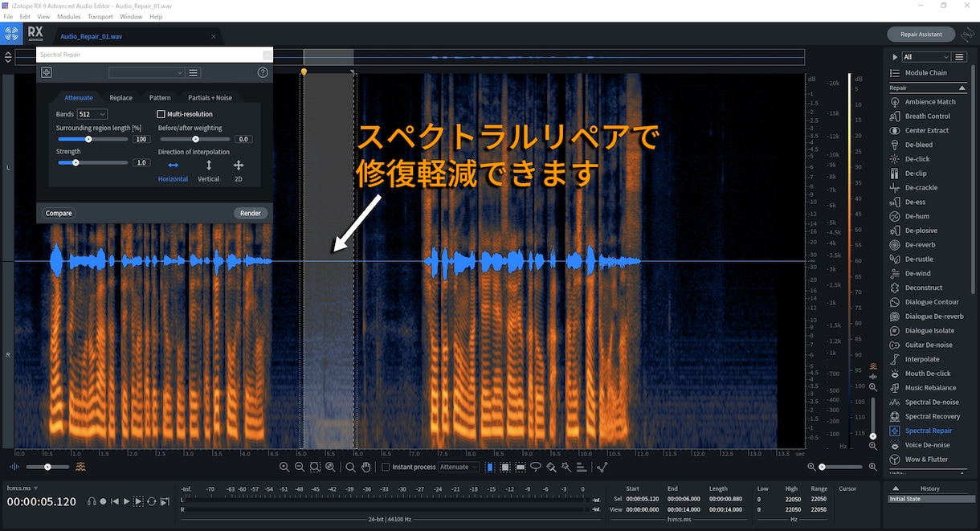The height and width of the screenshot is (531, 980).
Task: Zoom to selection in the toolbar
Action: coord(316,467)
